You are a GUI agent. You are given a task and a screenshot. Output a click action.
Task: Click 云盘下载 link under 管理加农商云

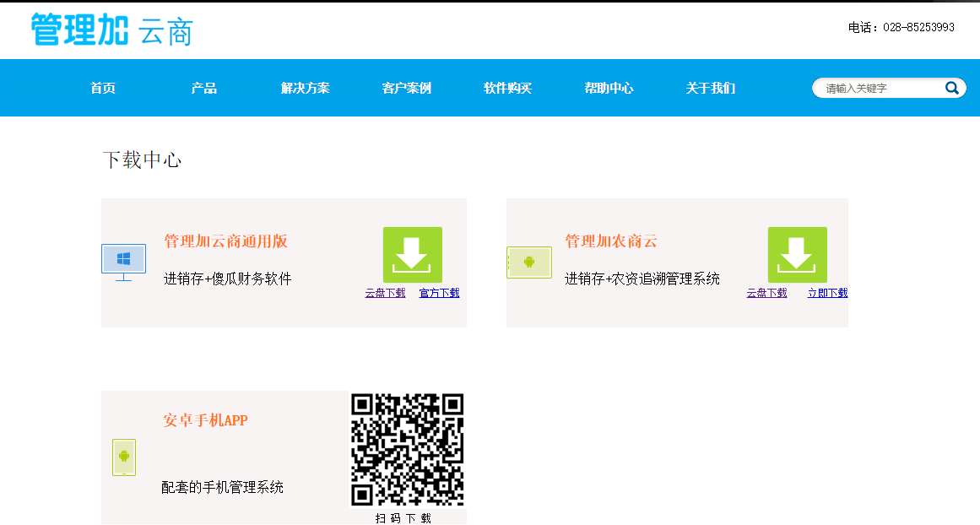767,293
